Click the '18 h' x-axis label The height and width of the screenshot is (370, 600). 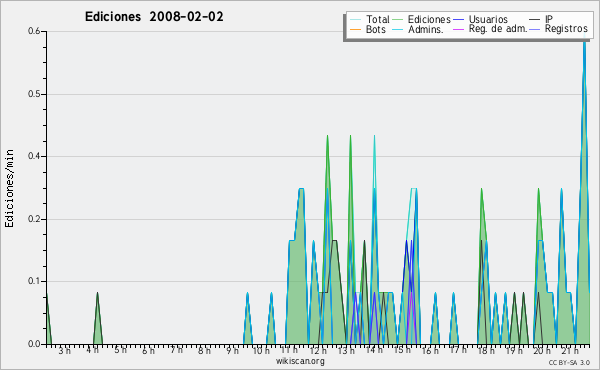[x=486, y=350]
